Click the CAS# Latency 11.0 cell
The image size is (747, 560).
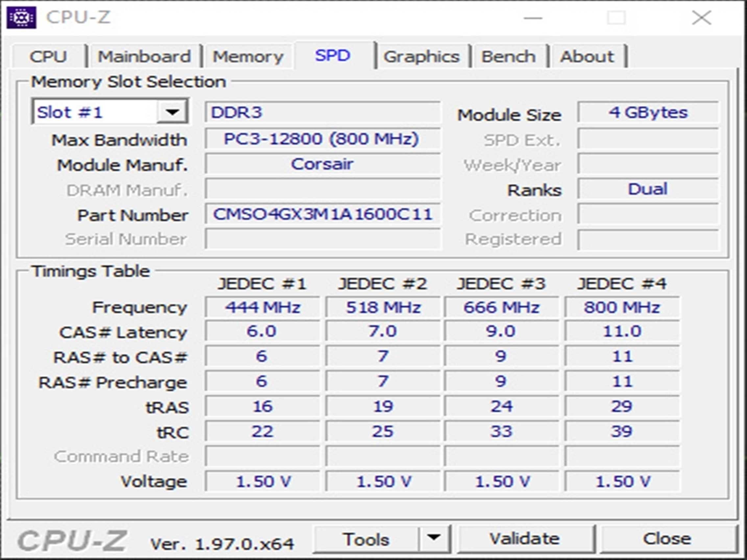point(622,331)
